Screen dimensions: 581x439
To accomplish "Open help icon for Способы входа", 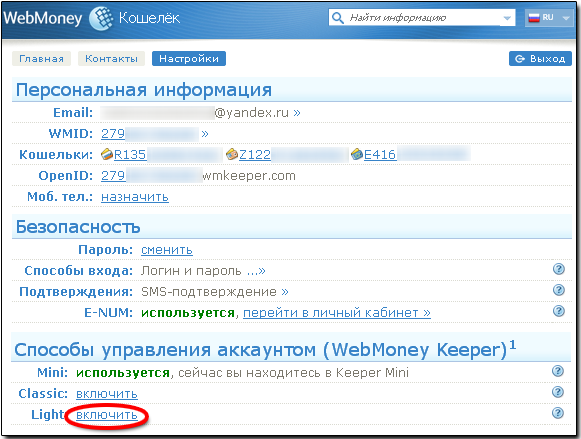I will 558,269.
